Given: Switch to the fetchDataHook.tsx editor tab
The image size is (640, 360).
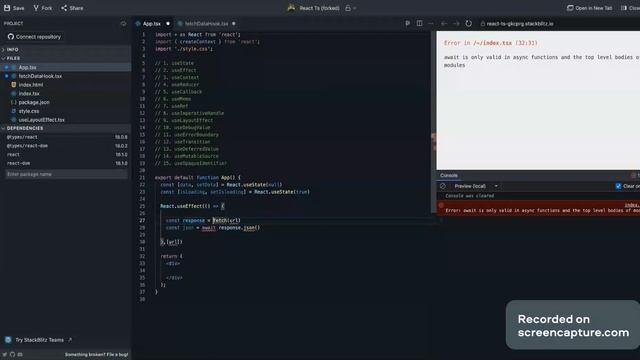Looking at the screenshot, I should [206, 24].
